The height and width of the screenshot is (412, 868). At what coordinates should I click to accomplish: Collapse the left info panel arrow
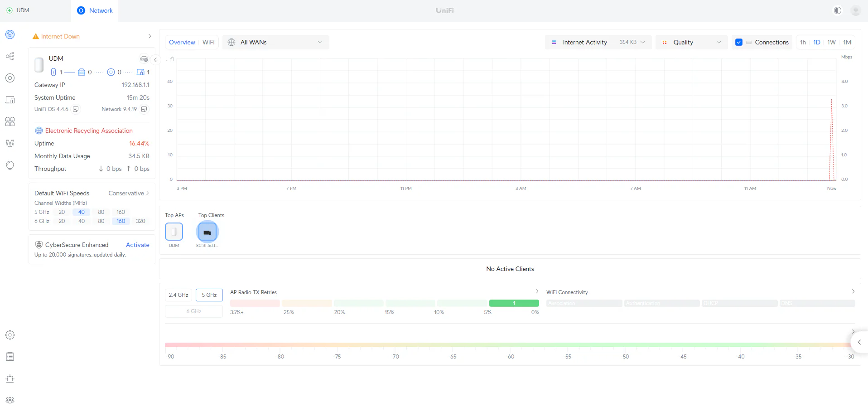155,59
